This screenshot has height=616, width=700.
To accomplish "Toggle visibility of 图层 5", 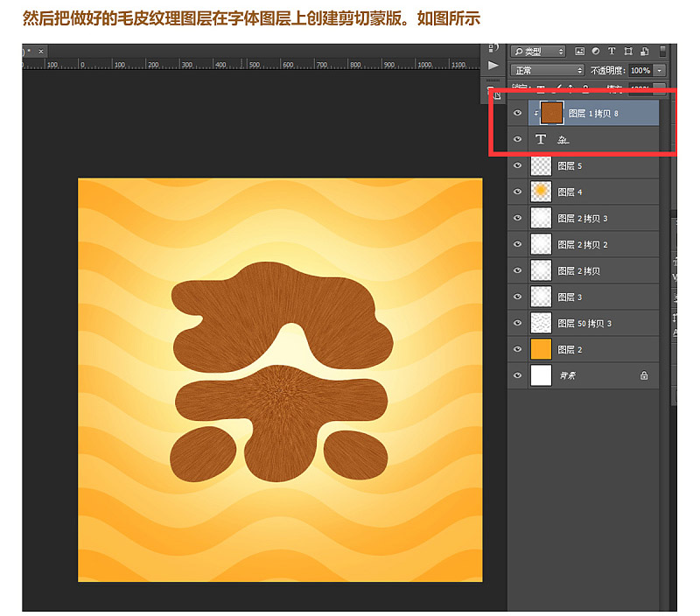I will coord(517,165).
